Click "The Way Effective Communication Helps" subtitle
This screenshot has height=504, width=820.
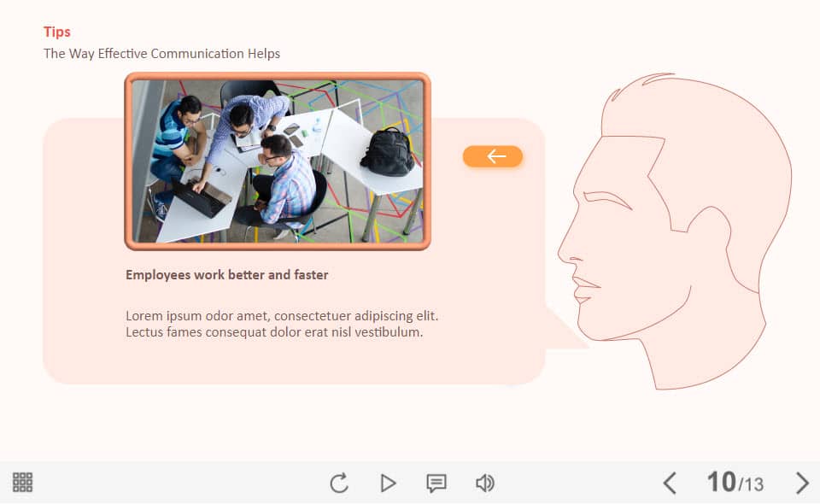pyautogui.click(x=161, y=53)
